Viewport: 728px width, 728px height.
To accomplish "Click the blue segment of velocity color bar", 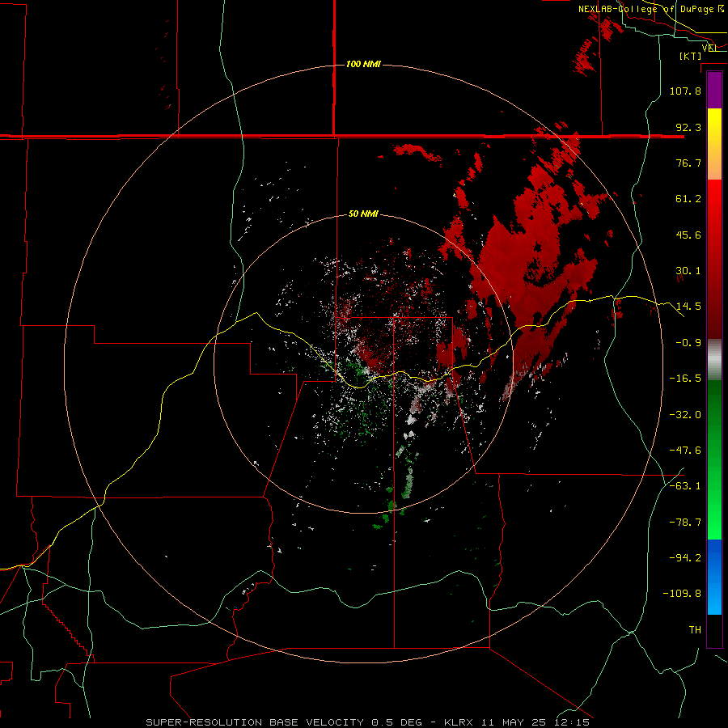I will [714, 577].
